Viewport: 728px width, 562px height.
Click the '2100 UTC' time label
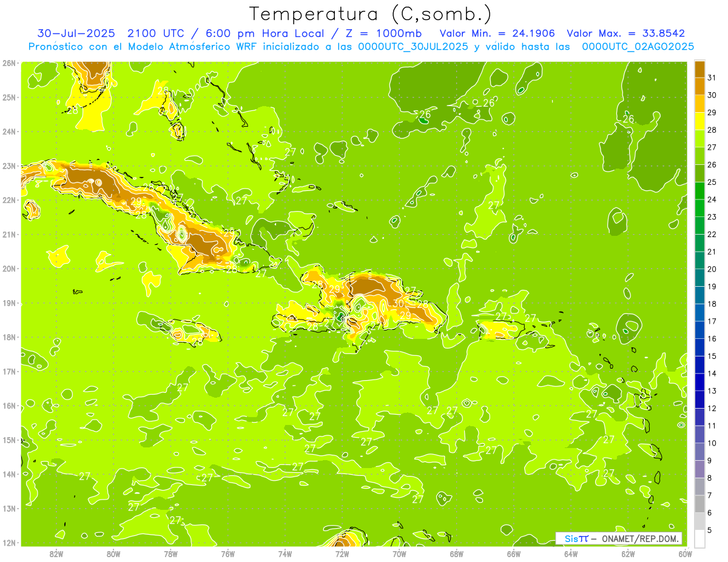155,33
